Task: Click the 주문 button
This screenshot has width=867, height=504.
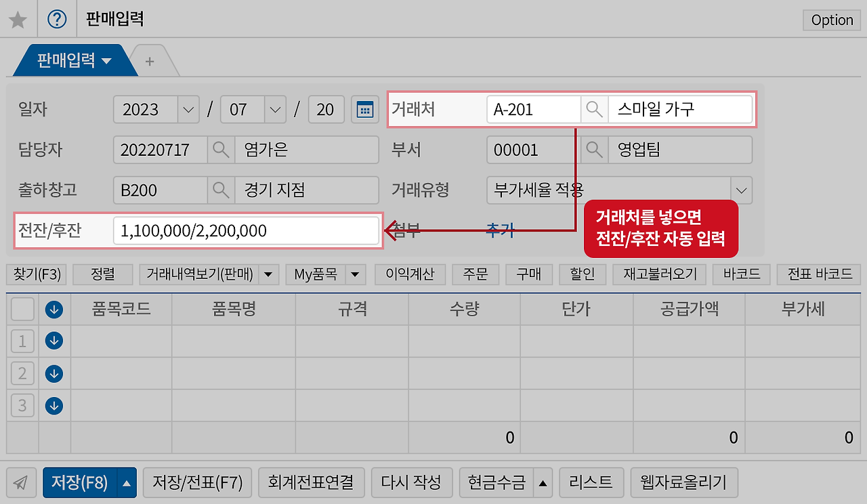Action: click(x=475, y=274)
